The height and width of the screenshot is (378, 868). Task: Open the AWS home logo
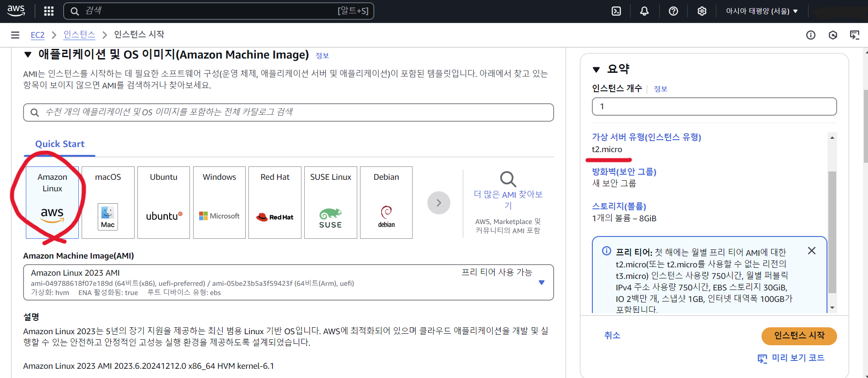pos(16,11)
